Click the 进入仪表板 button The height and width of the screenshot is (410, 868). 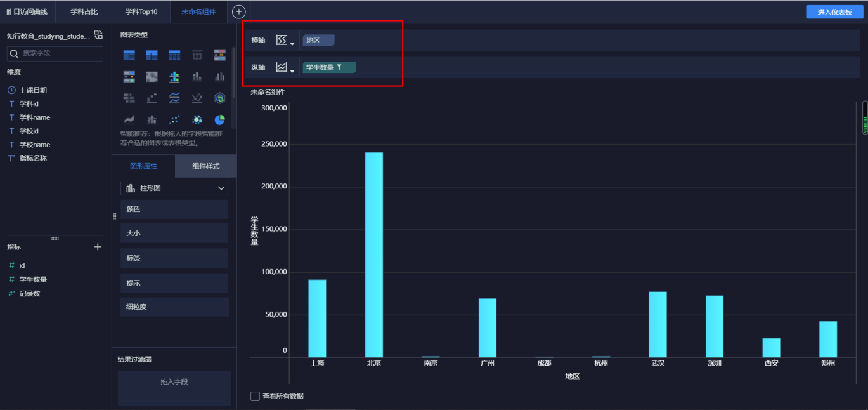pos(834,12)
